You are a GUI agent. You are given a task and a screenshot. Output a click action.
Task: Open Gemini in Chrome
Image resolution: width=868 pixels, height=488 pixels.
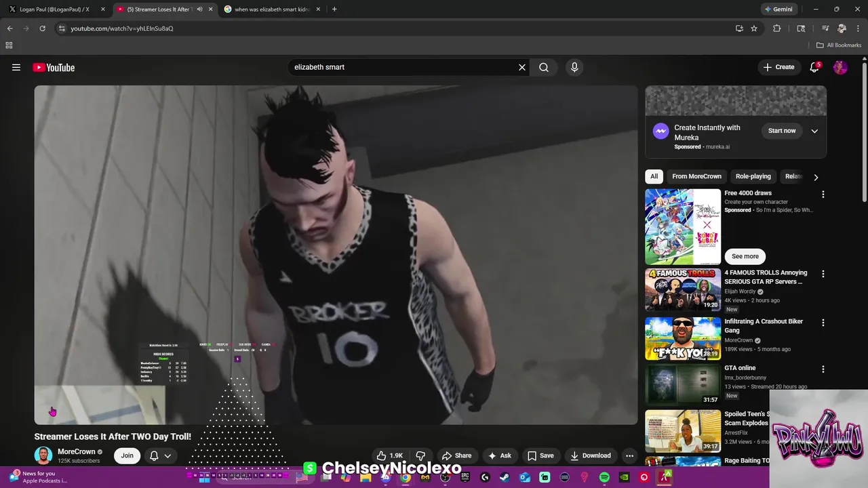[x=778, y=9]
